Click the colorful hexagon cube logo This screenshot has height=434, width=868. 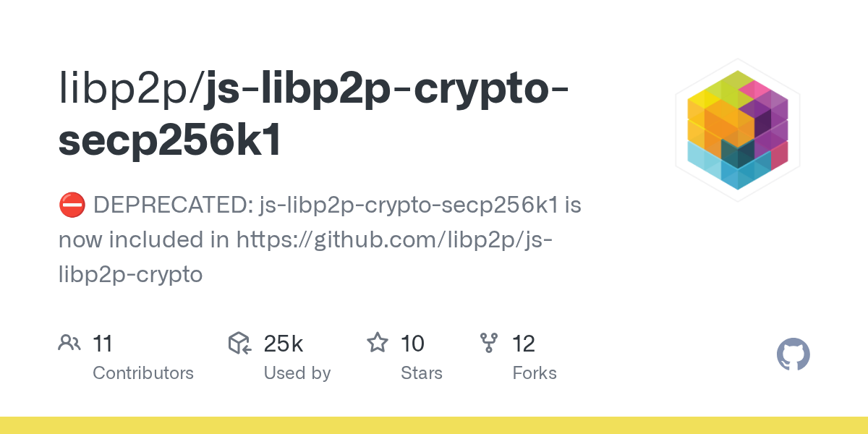[x=738, y=130]
